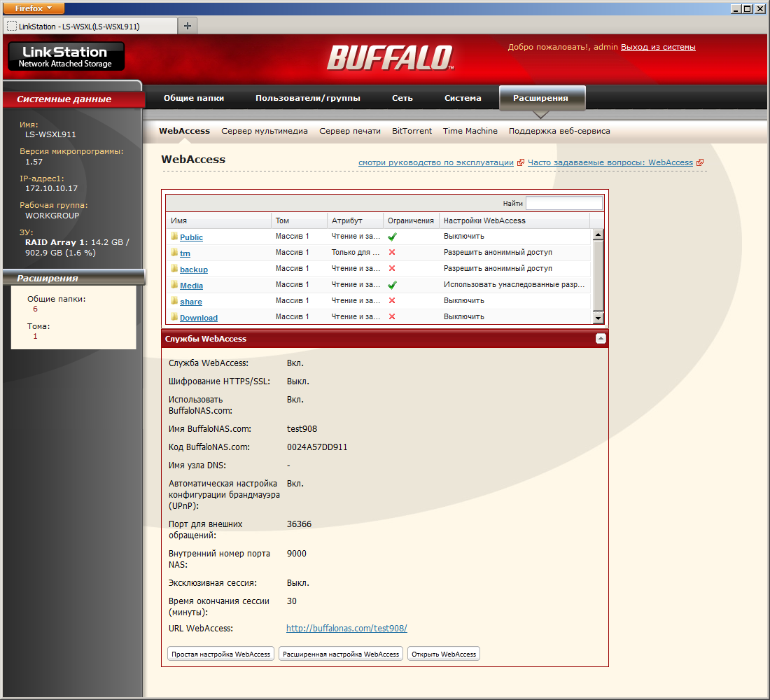Click red X in tm row
This screenshot has width=770, height=700.
(x=392, y=252)
